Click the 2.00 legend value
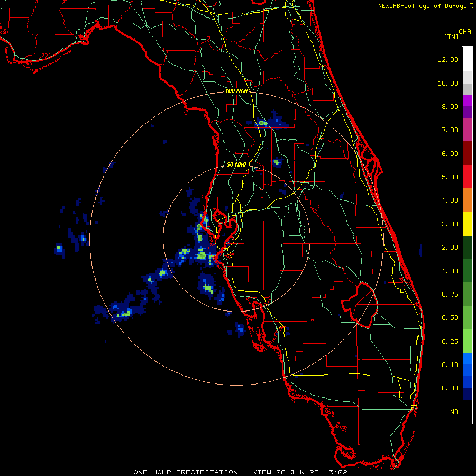Viewport: 476px width, 476px height. point(450,248)
